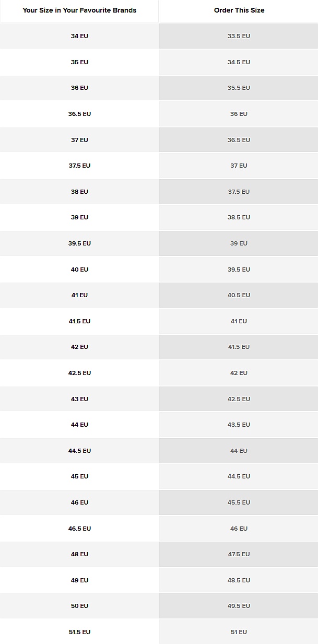Viewport: 318px width, 644px height.
Task: Click the 45.5 EU order size cell
Action: [239, 502]
